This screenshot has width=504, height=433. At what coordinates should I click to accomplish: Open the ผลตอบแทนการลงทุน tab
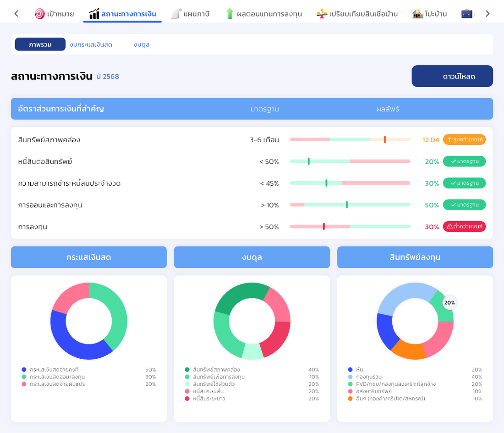click(264, 14)
